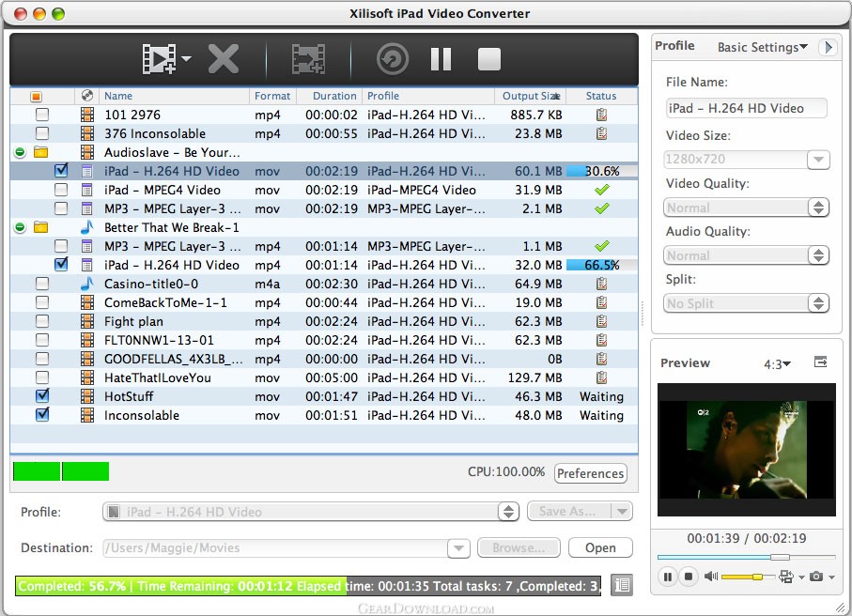The width and height of the screenshot is (852, 616).
Task: Sort the list by Duration column
Action: [330, 96]
